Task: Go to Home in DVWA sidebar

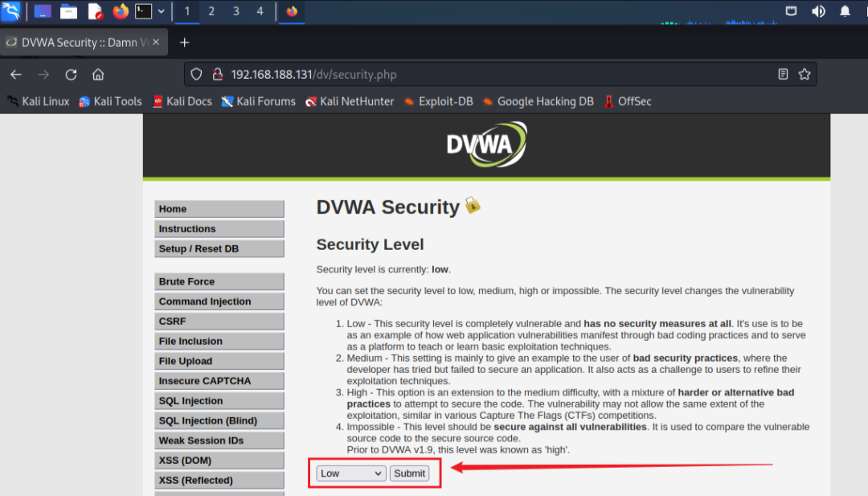Action: [219, 209]
